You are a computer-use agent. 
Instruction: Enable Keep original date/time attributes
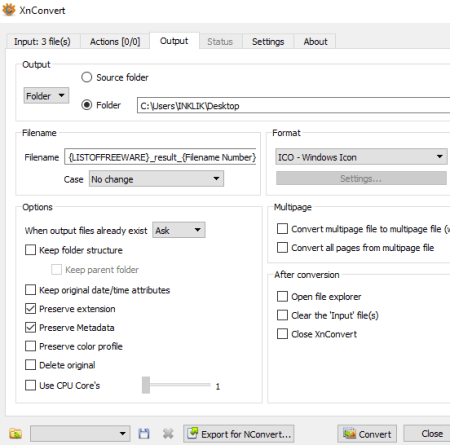(30, 290)
